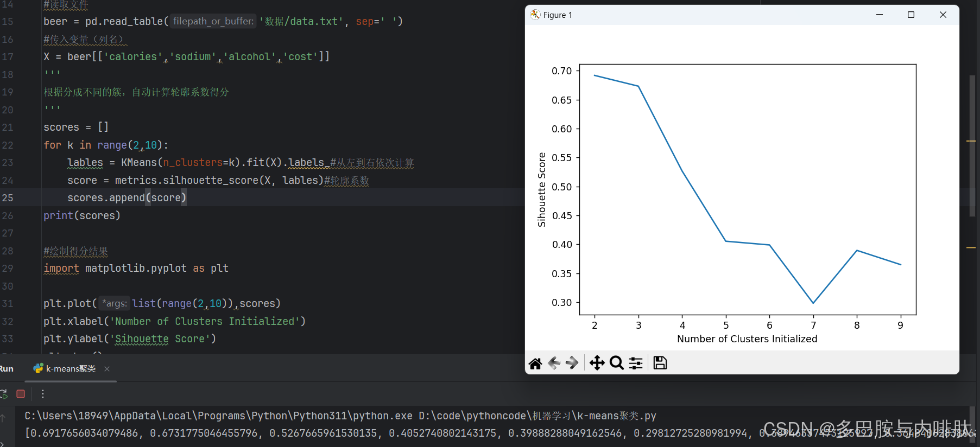Click the 'alcohol' column string

[x=249, y=56]
